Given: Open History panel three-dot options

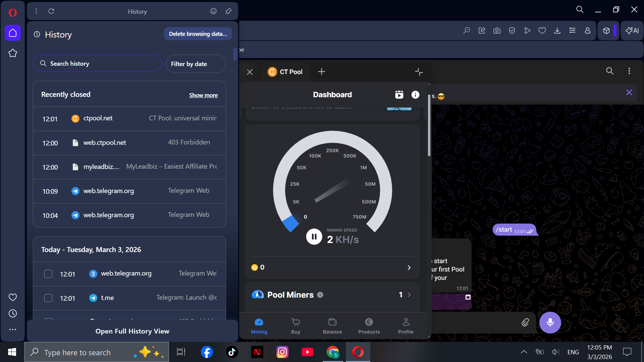Looking at the screenshot, I should coord(36,11).
